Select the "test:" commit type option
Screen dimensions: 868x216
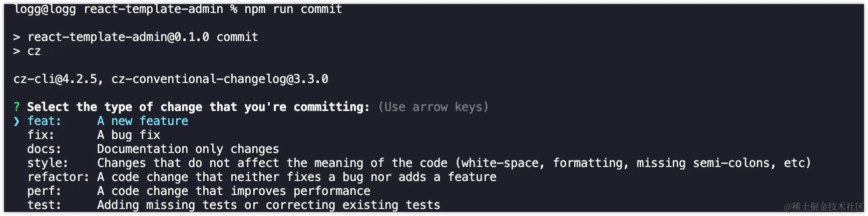(44, 205)
